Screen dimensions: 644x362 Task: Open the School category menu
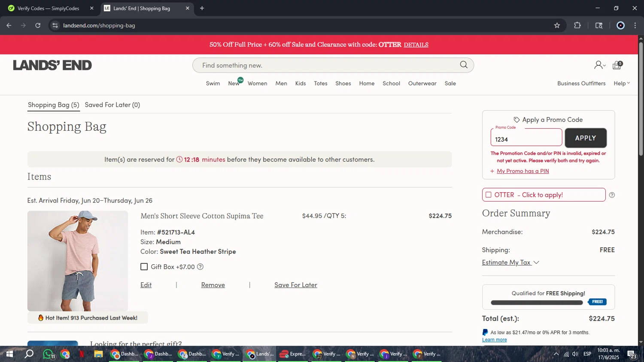[x=391, y=83]
